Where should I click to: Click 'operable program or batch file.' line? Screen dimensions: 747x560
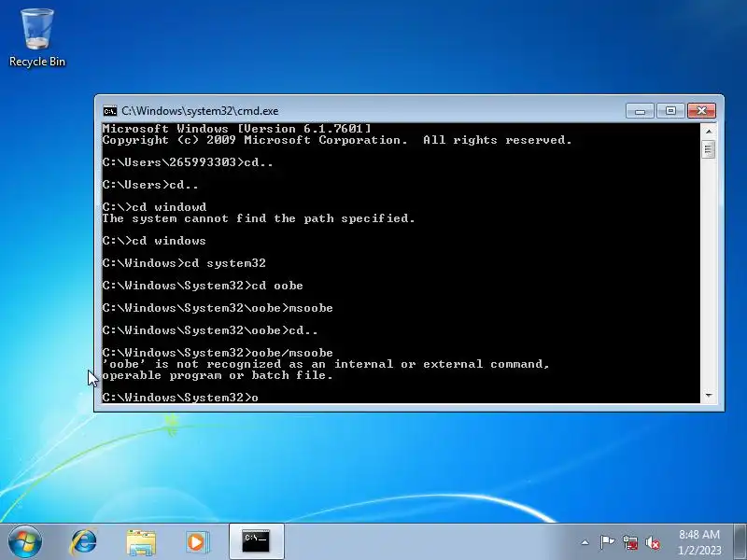218,376
